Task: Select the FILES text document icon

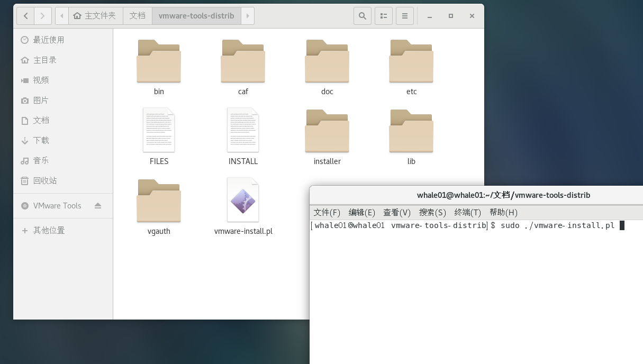Action: (x=159, y=130)
